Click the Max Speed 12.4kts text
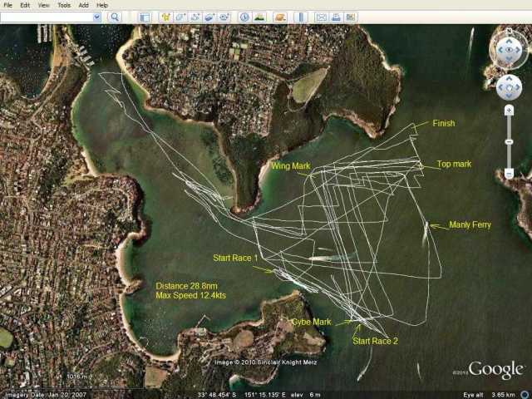This screenshot has height=399, width=532. point(190,296)
